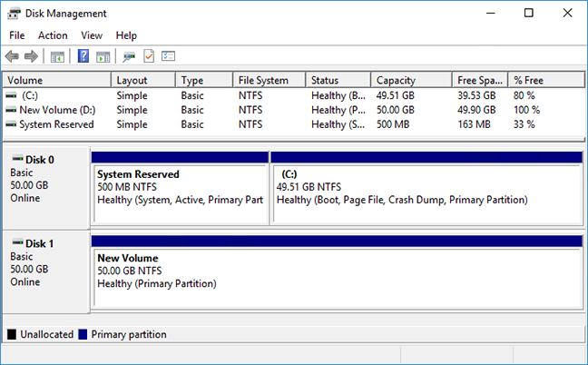Sort by the File System column header

269,80
